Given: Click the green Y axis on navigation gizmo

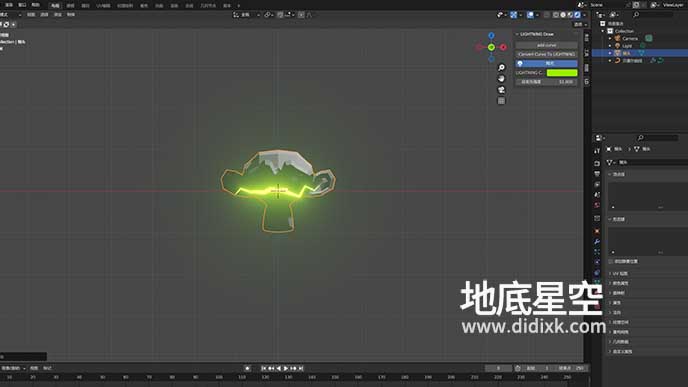Looking at the screenshot, I should [491, 47].
